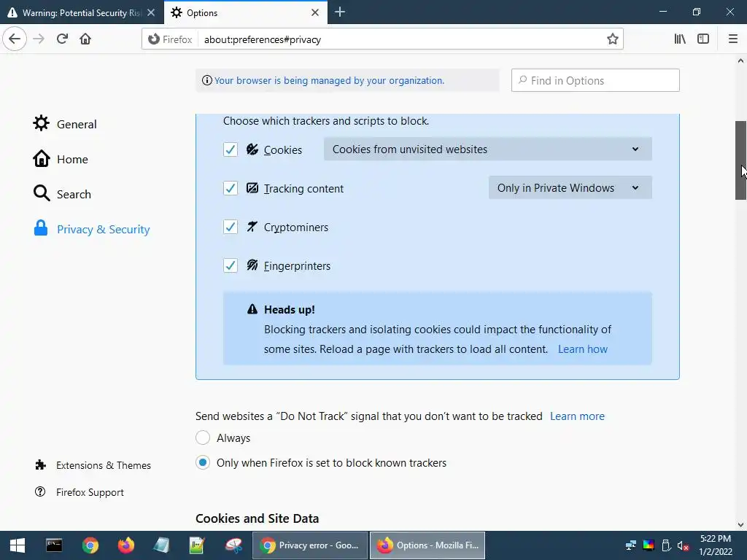
Task: Uncheck the Cryptominers checkbox
Action: pyautogui.click(x=231, y=227)
